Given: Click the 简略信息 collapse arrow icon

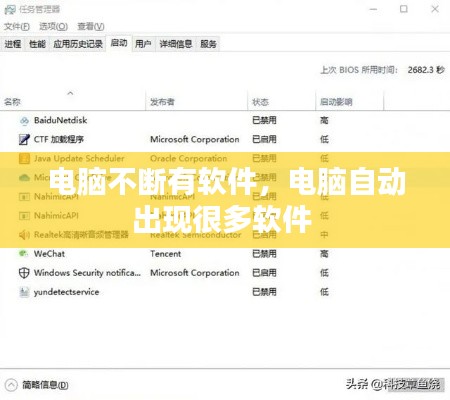Looking at the screenshot, I should click(11, 385).
